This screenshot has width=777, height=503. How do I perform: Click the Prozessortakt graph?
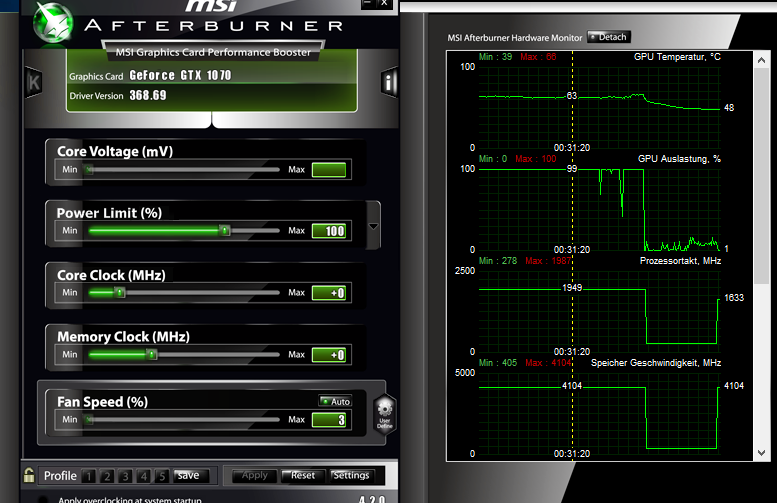[600, 311]
